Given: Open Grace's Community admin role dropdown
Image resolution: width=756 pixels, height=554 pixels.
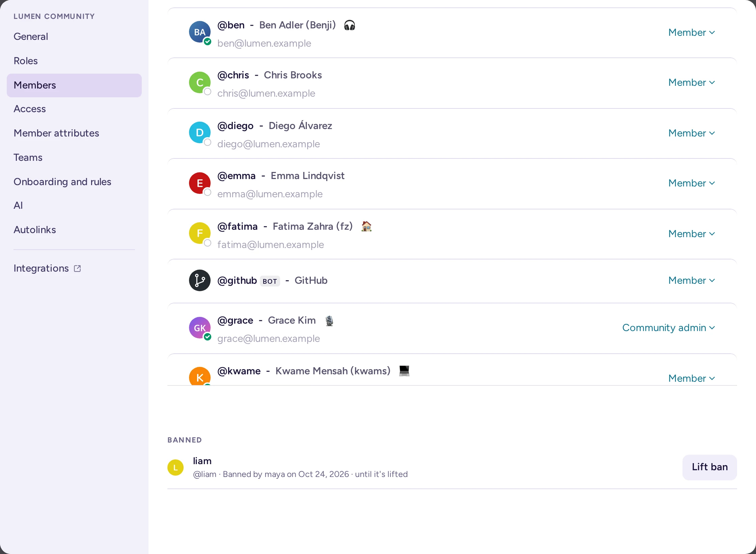Looking at the screenshot, I should (x=669, y=328).
